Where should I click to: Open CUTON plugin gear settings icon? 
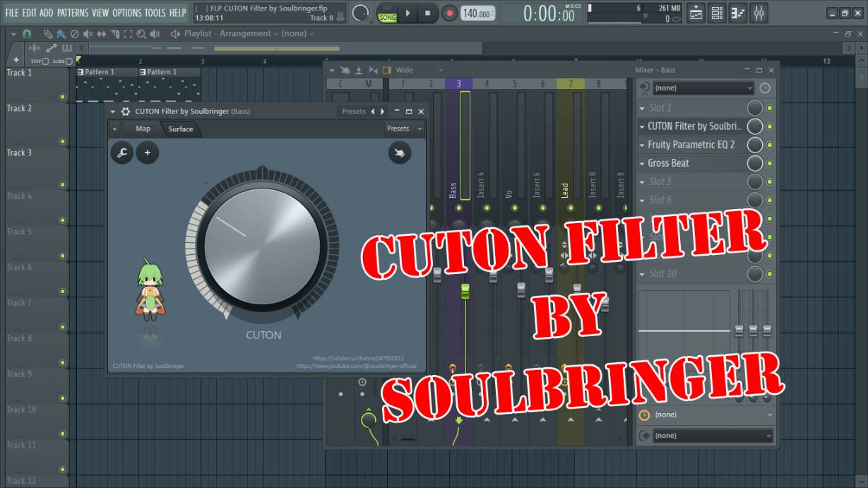126,112
